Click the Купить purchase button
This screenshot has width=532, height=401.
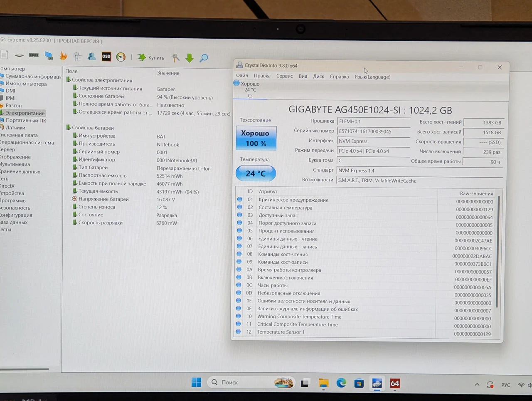(x=151, y=57)
